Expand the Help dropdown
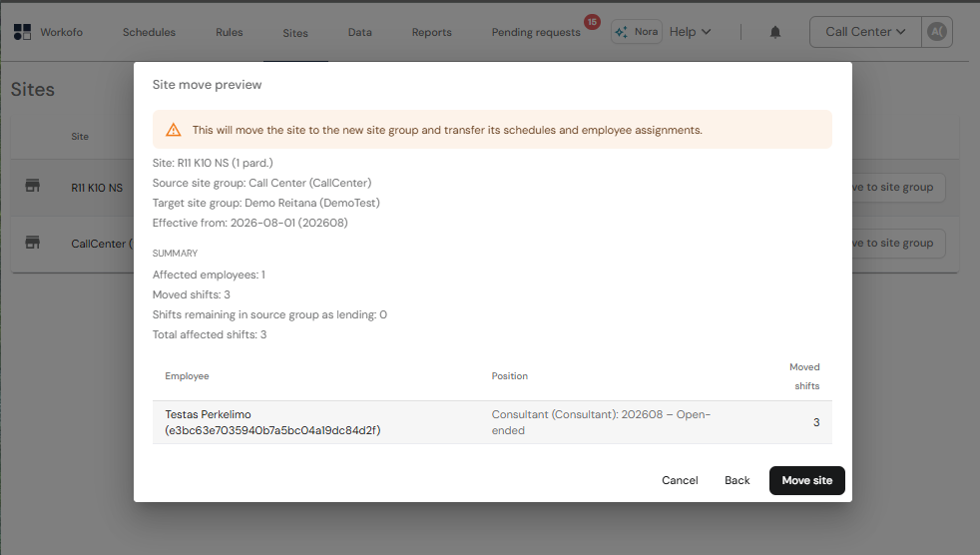 pos(690,32)
